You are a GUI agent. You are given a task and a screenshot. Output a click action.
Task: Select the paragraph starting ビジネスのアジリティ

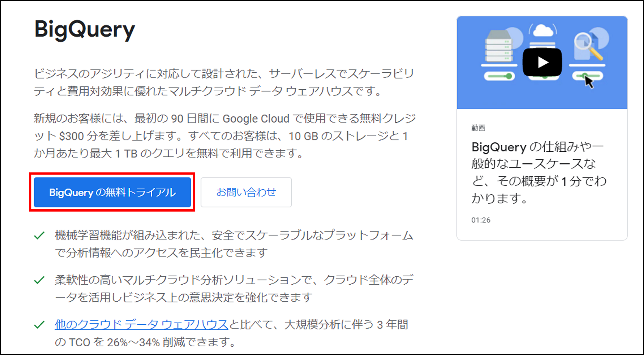224,82
